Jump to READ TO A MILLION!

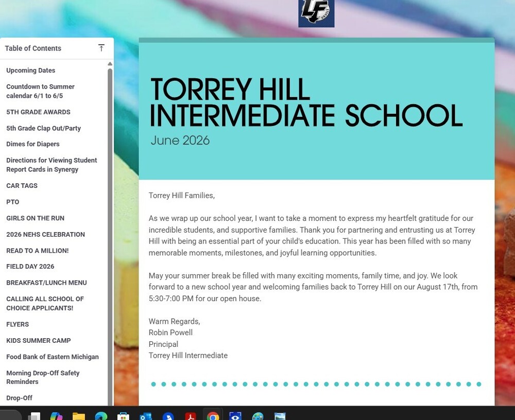coord(38,251)
